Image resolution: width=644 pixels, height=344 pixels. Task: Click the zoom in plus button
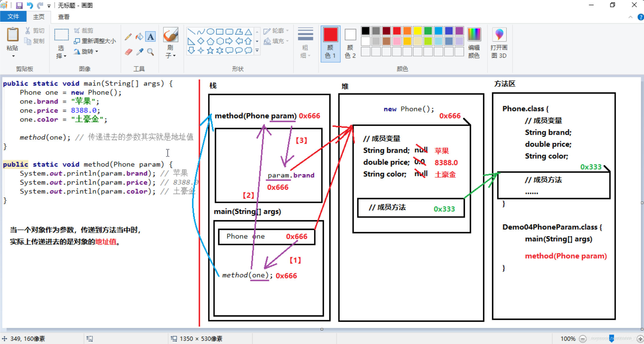point(640,339)
